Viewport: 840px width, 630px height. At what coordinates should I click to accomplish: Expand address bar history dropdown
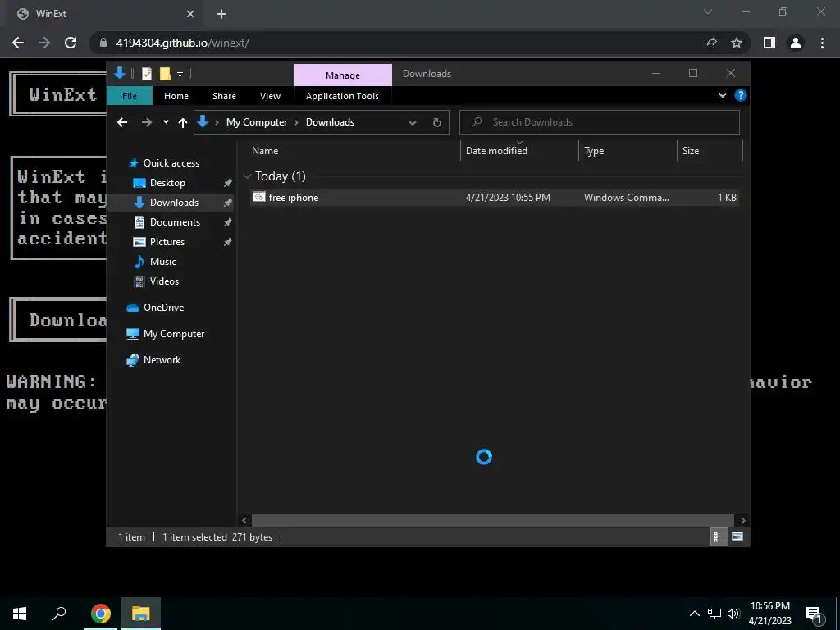coord(413,123)
